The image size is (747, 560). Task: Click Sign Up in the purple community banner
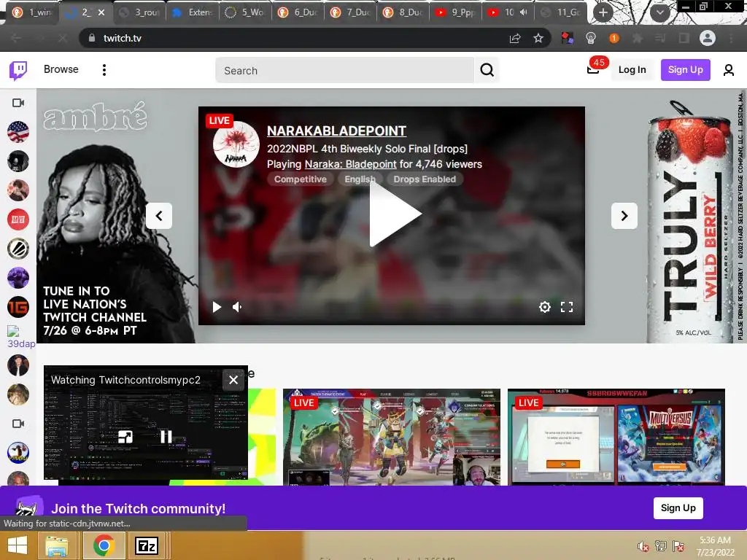coord(678,508)
